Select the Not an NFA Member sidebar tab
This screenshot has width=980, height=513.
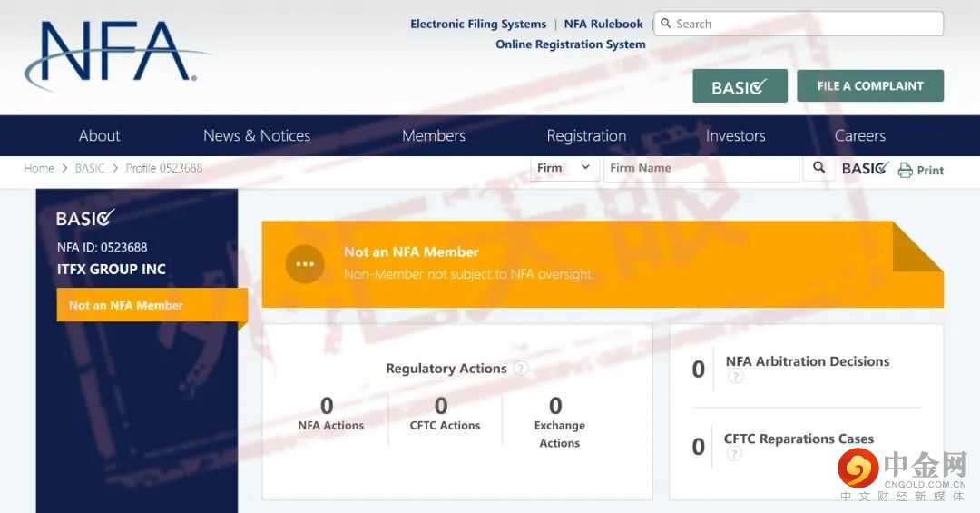coord(152,305)
